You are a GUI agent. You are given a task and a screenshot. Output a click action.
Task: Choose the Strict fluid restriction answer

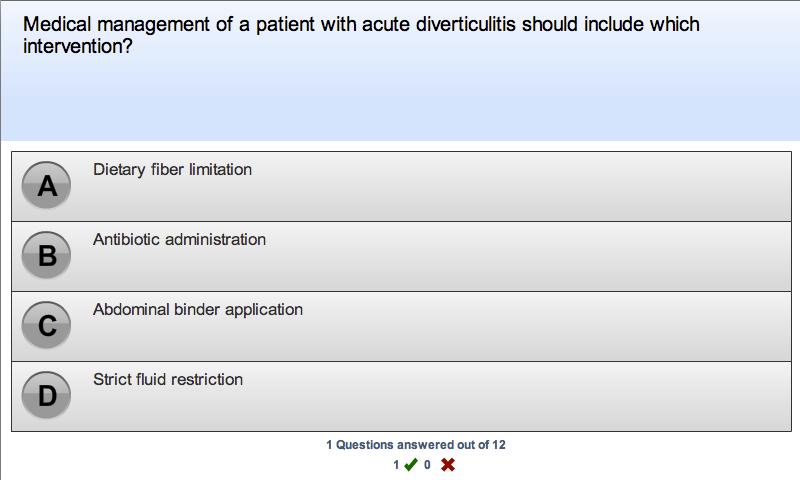(x=167, y=380)
